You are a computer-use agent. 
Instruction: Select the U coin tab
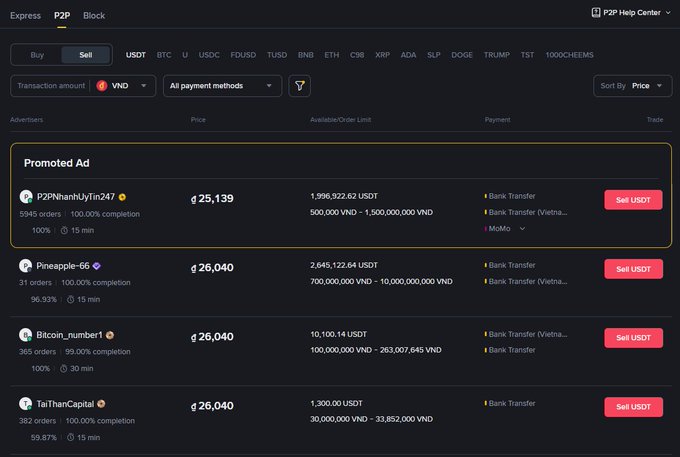pos(185,55)
